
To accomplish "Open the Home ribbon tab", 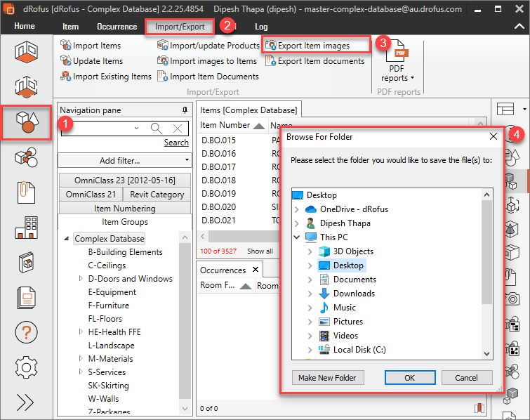I will [25, 26].
